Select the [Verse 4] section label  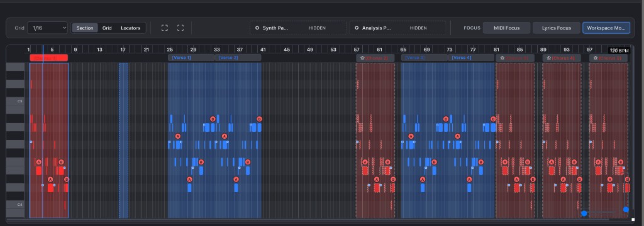tap(471, 58)
